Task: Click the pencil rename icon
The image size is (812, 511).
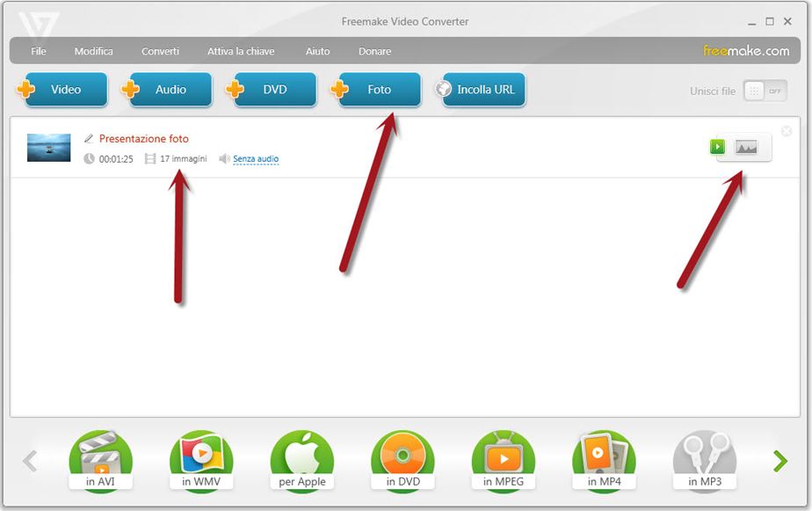Action: click(89, 138)
